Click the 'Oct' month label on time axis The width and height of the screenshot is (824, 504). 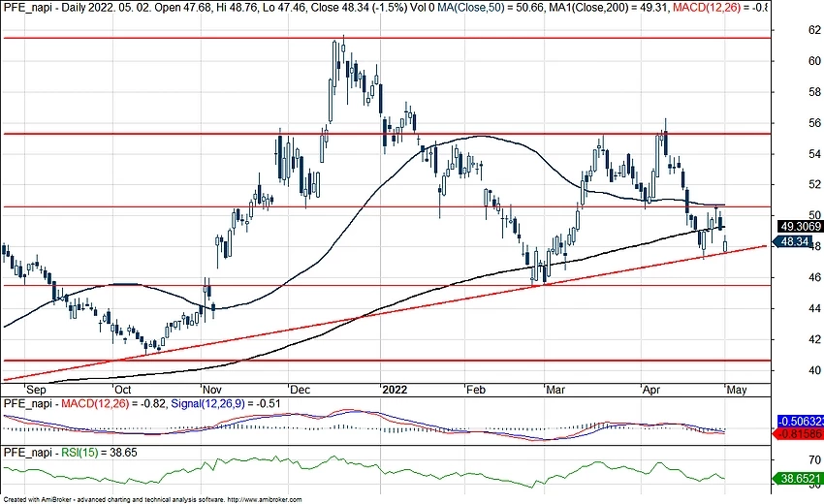(x=122, y=390)
